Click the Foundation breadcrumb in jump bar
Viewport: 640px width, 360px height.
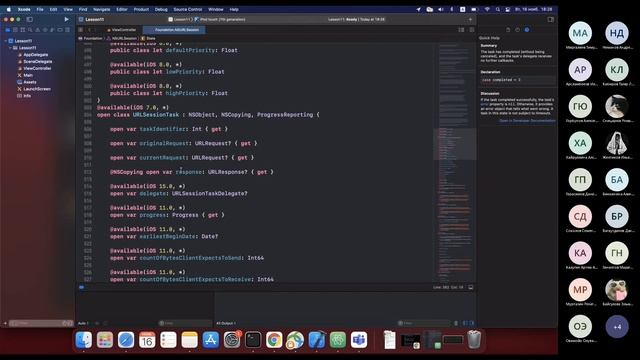(x=93, y=38)
